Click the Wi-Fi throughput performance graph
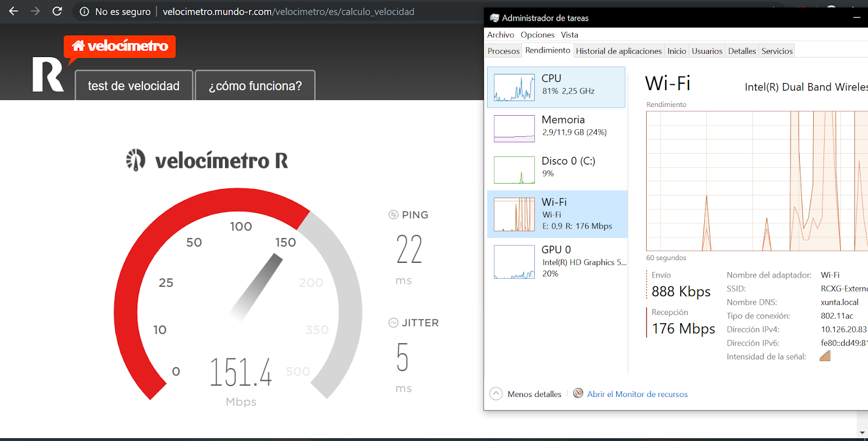The image size is (868, 441). pos(757,181)
